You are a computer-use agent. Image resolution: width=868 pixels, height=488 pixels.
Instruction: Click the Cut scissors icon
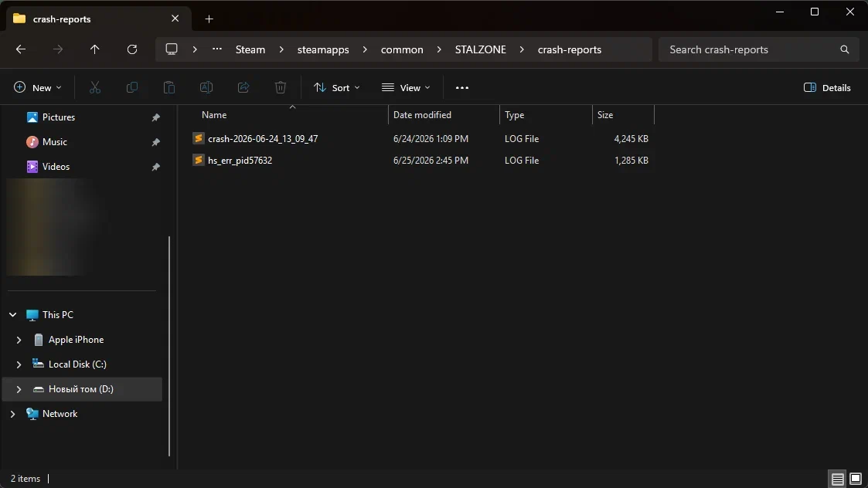pyautogui.click(x=94, y=87)
